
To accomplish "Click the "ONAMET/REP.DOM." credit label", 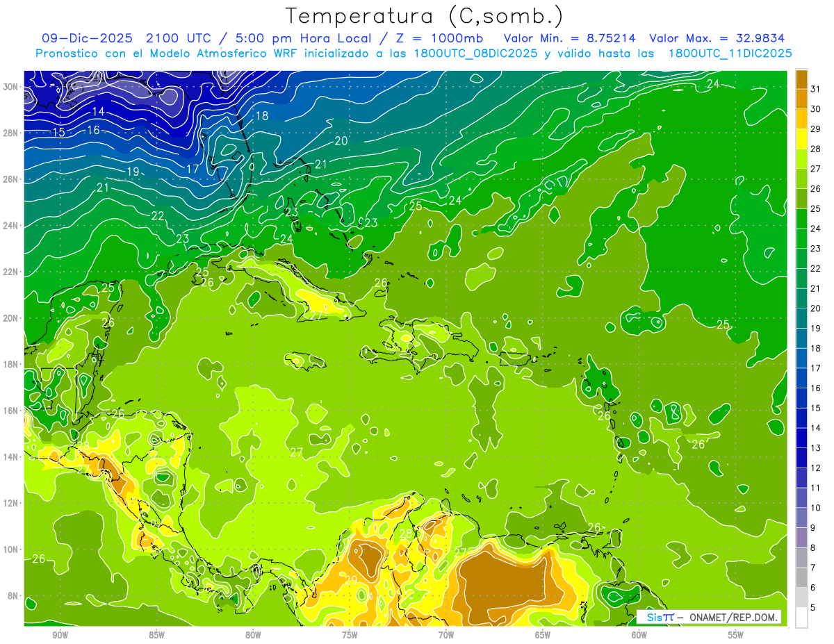I will click(x=735, y=617).
